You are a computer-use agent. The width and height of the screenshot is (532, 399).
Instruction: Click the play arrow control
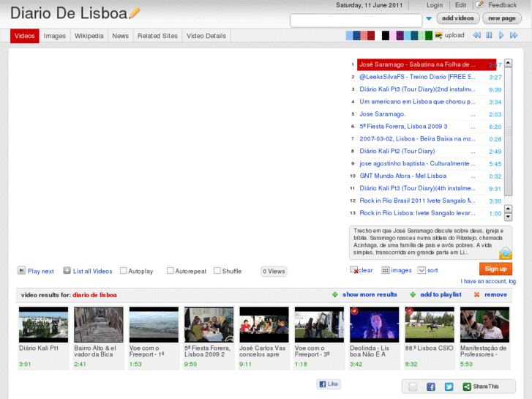point(501,35)
